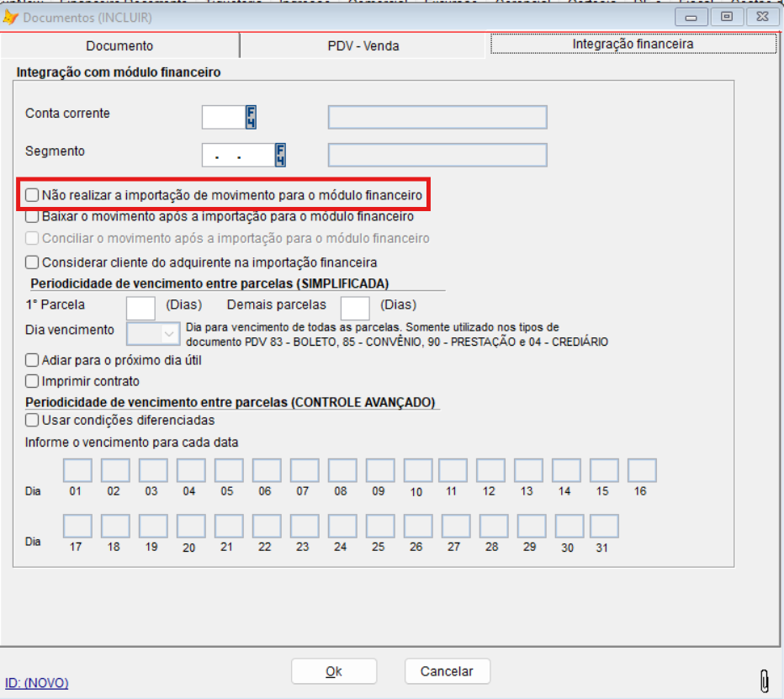
Task: Switch to the Documento tab
Action: pos(119,45)
